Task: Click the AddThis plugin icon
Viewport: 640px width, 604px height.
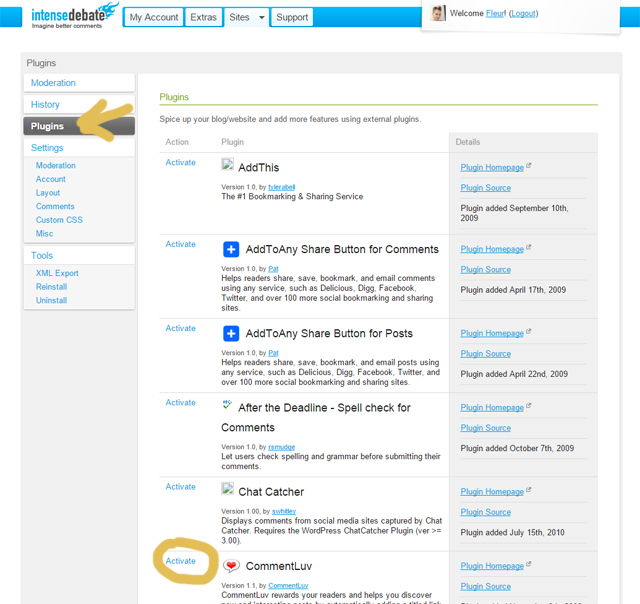Action: [227, 164]
